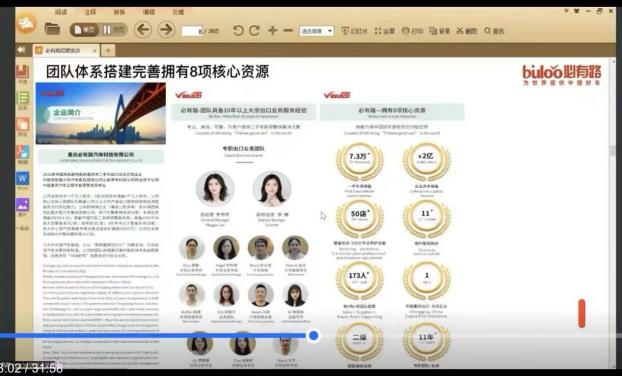Image resolution: width=622 pixels, height=376 pixels.
Task: Go to the next page with the right arrow
Action: [167, 30]
